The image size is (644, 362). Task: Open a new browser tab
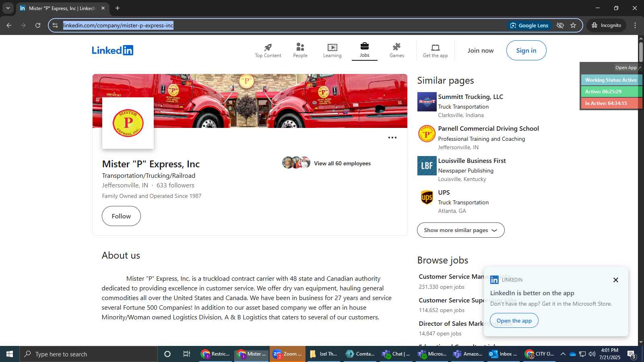tap(118, 8)
